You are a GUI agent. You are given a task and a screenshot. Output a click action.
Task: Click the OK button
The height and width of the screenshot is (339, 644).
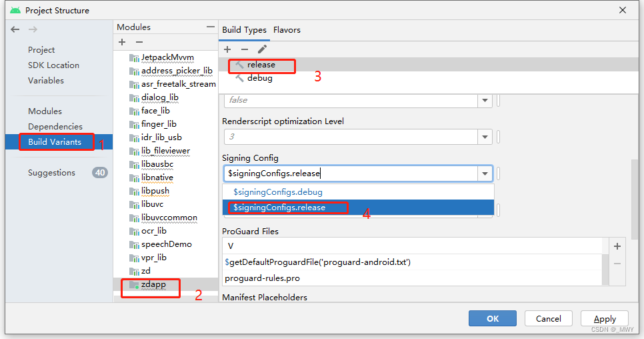pyautogui.click(x=493, y=318)
